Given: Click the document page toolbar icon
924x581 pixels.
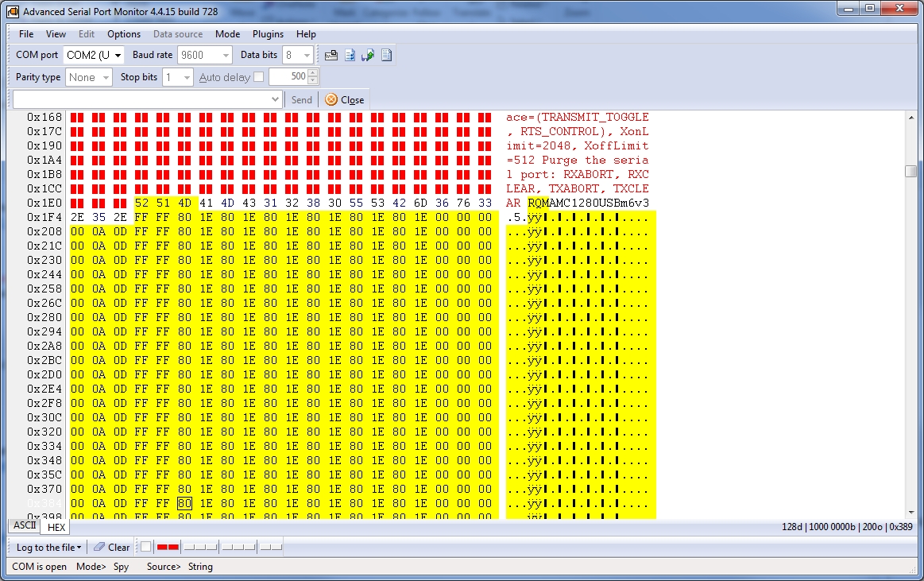Looking at the screenshot, I should click(x=386, y=55).
